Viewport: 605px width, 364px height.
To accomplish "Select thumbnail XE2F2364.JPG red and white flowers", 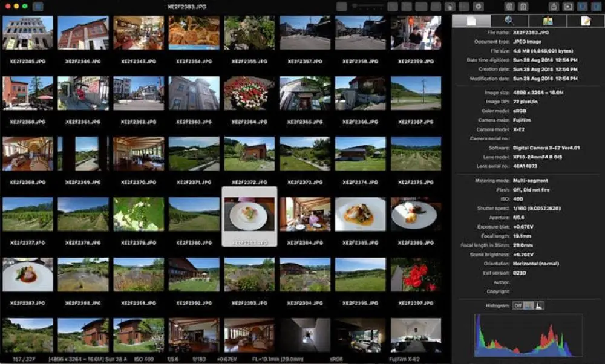I will tap(249, 93).
